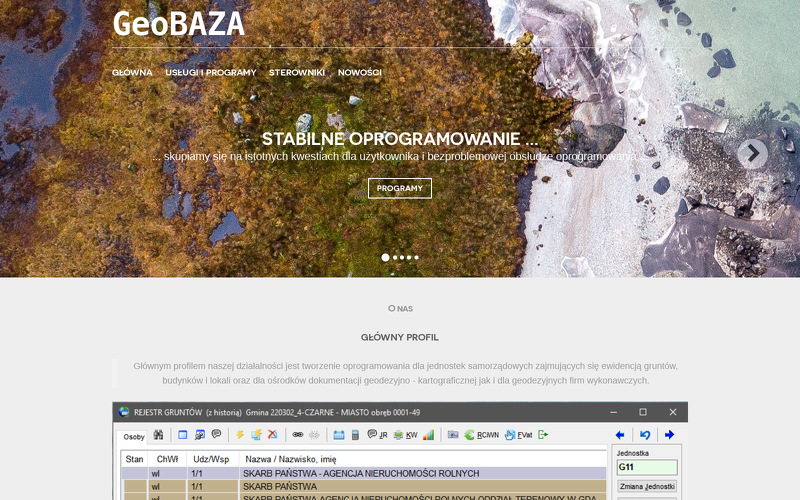The height and width of the screenshot is (500, 800).
Task: Select the plain SKARB PAŃSTWA row
Action: (364, 486)
